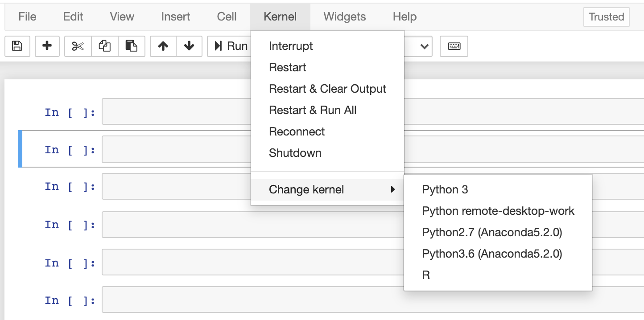Choose Python remote-desktop-work kernel
The width and height of the screenshot is (644, 320).
(x=498, y=211)
